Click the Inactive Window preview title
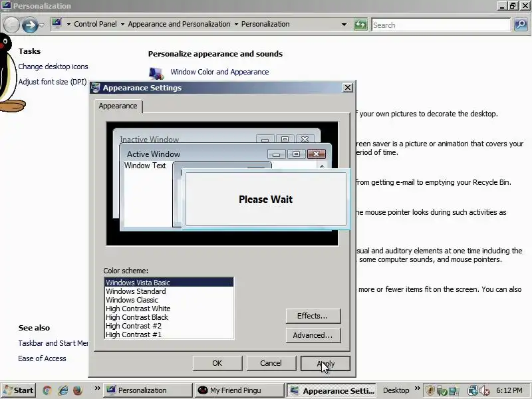The width and height of the screenshot is (532, 399). click(x=149, y=139)
